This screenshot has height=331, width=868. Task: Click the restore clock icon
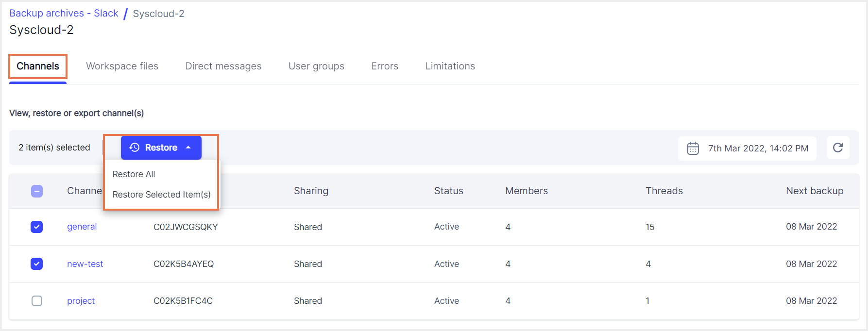click(x=135, y=148)
